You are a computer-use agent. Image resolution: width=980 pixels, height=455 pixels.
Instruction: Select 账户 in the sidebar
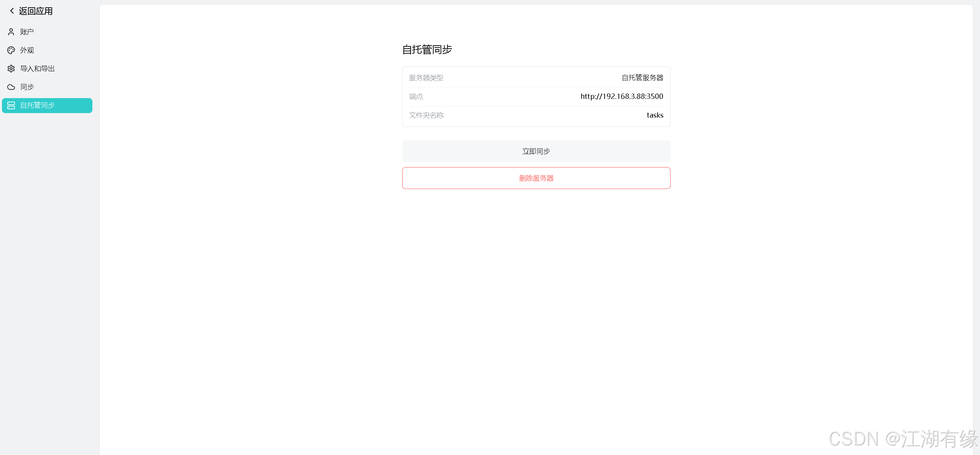26,31
